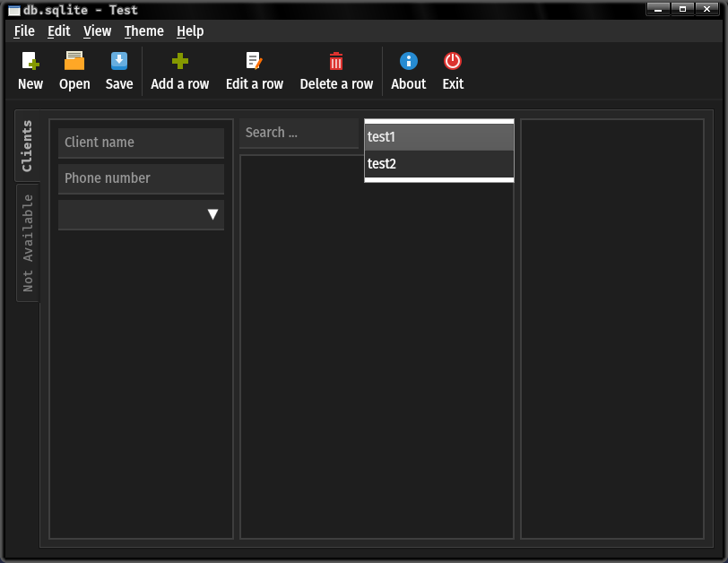Screen dimensions: 728x563
Task: Click the app icon in the title bar
Action: [x=14, y=10]
